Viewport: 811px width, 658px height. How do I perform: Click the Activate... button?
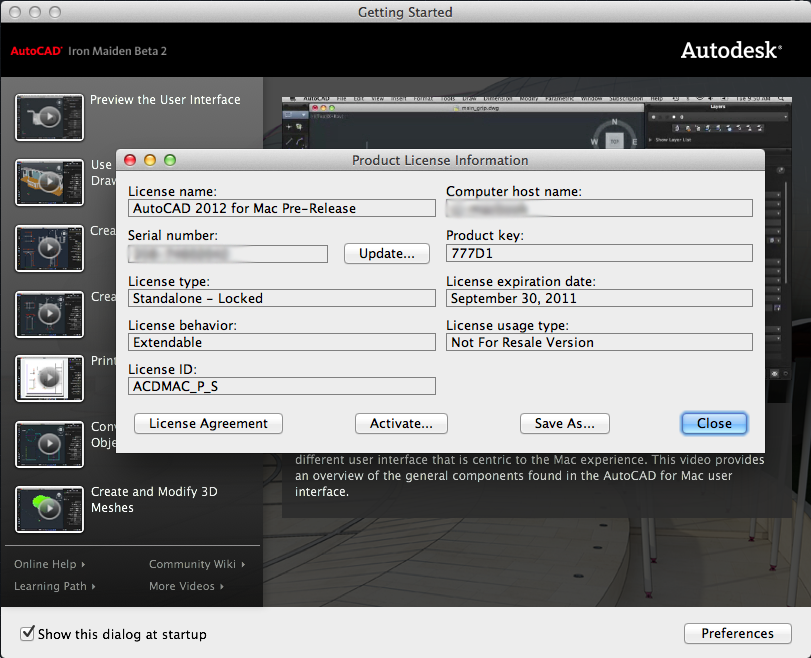(x=401, y=423)
